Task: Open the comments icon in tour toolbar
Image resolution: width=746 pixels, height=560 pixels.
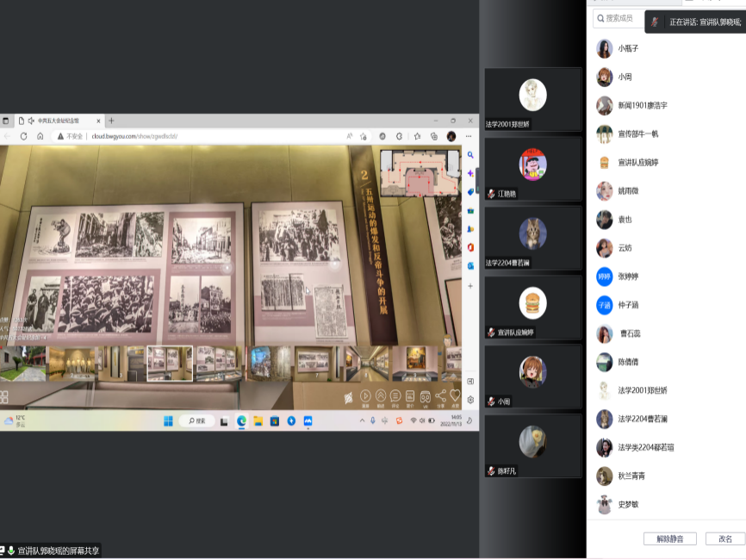Action: point(395,396)
